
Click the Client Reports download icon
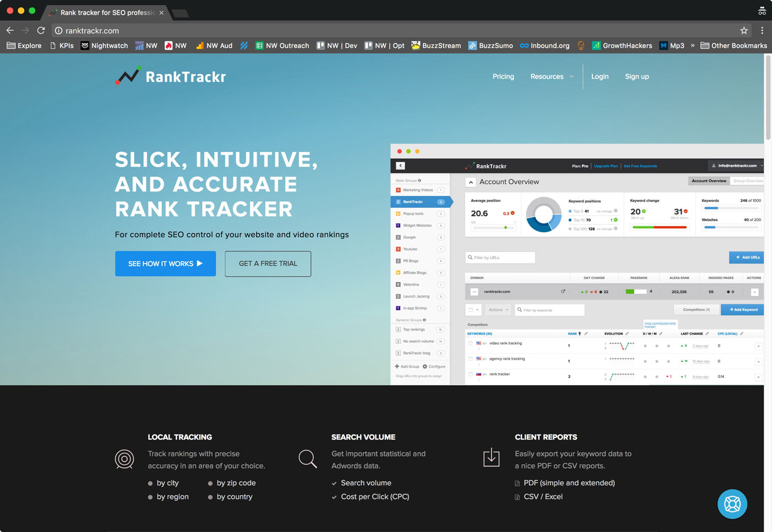click(x=491, y=457)
